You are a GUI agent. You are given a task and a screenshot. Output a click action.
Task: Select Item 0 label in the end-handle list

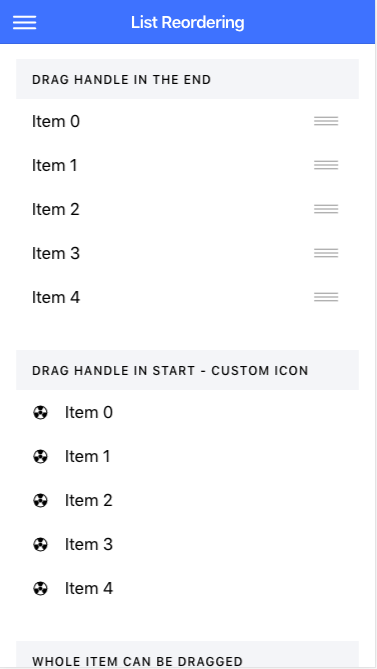[x=56, y=122]
